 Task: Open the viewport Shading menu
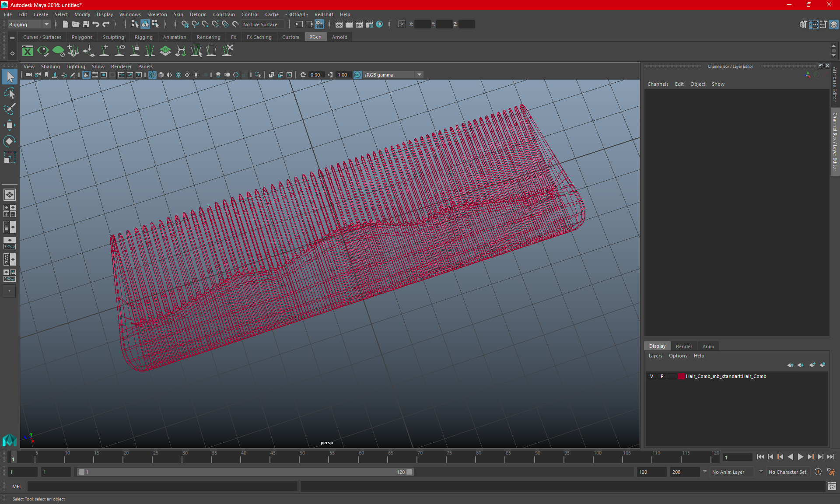point(50,66)
